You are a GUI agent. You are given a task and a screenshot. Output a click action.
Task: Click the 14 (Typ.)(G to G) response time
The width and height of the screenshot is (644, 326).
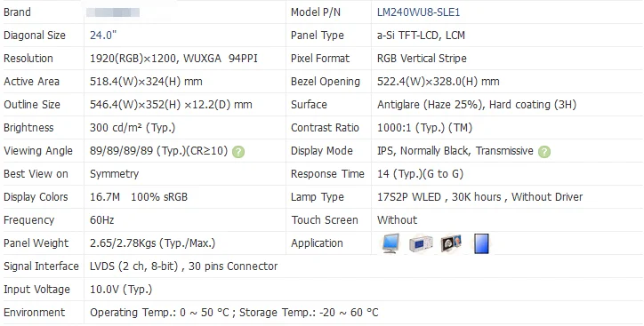(420, 174)
